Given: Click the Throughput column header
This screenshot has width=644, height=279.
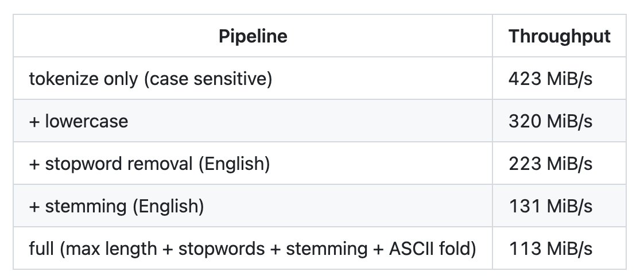Looking at the screenshot, I should (560, 36).
